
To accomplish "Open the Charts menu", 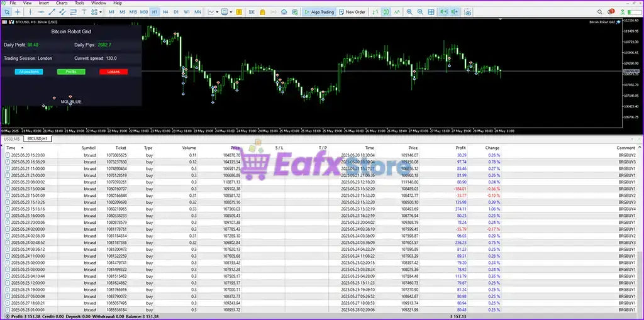I will coord(62,3).
